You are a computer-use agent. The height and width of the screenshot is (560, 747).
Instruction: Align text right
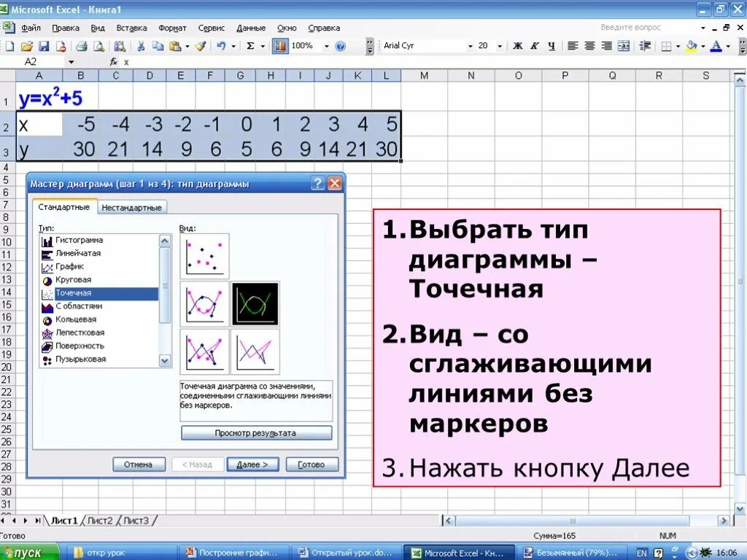point(606,46)
